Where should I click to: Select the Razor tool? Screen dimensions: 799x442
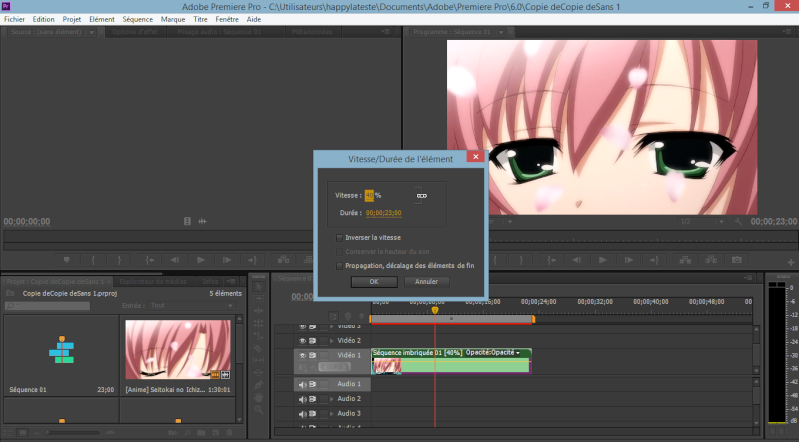pos(258,348)
